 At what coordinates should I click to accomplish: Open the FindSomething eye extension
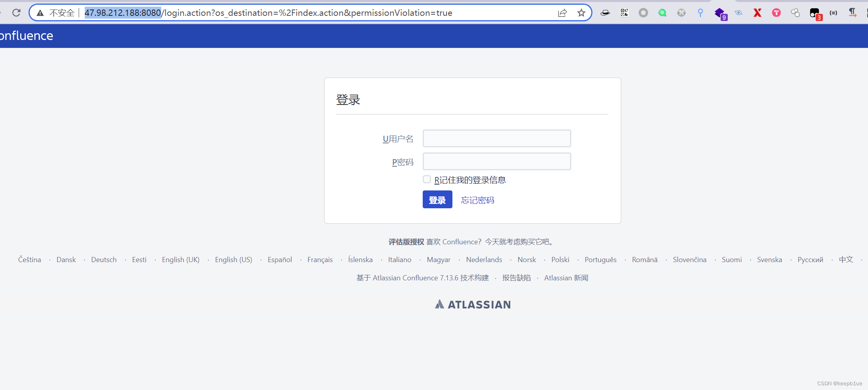[739, 13]
